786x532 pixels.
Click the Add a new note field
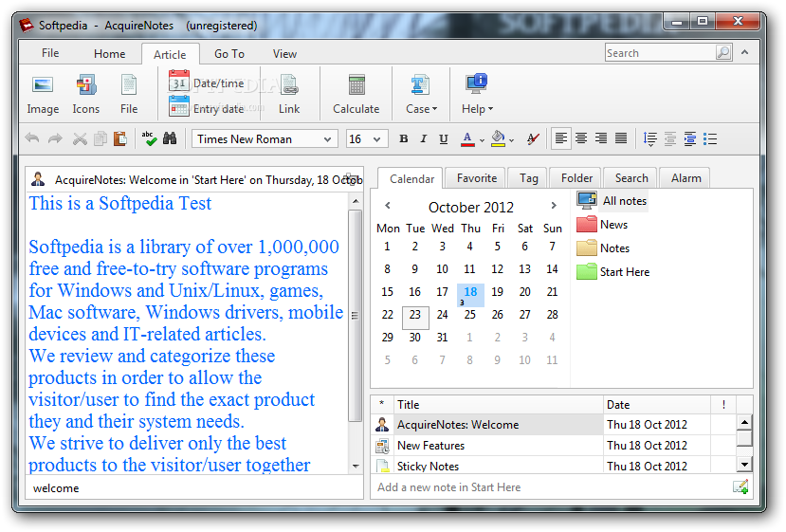click(x=551, y=486)
